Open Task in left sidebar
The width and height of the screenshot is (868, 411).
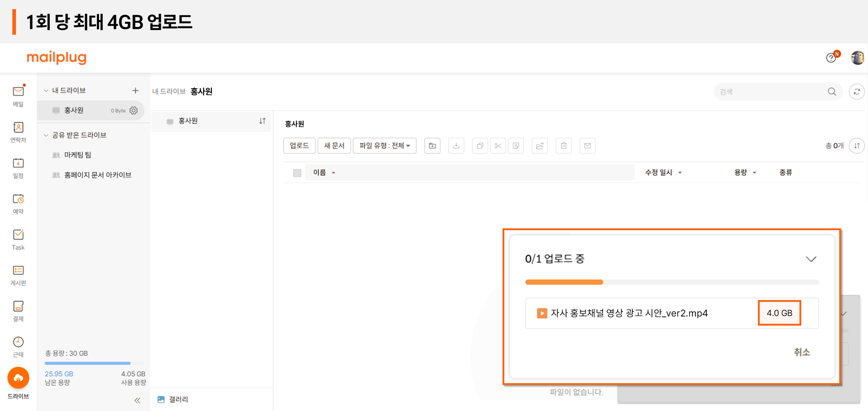tap(18, 239)
